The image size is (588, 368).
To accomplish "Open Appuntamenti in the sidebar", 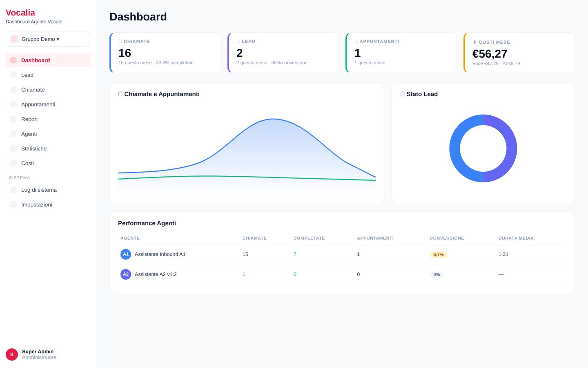I will [48, 104].
